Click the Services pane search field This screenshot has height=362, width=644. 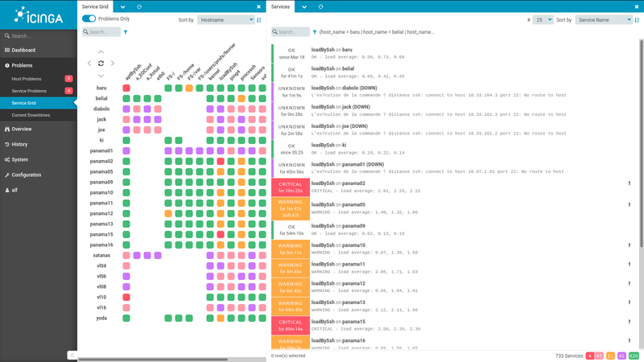point(291,32)
